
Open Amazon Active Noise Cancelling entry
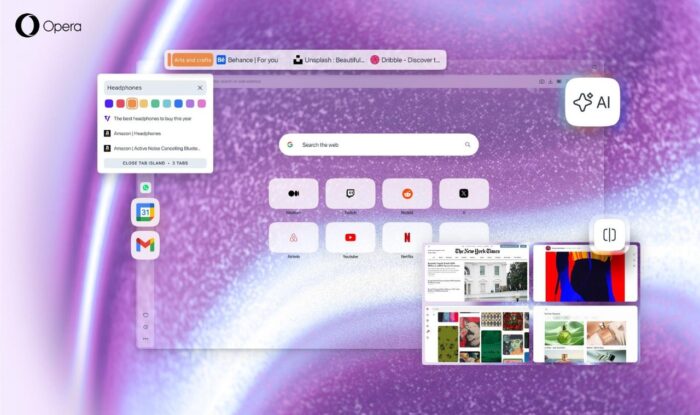click(152, 148)
